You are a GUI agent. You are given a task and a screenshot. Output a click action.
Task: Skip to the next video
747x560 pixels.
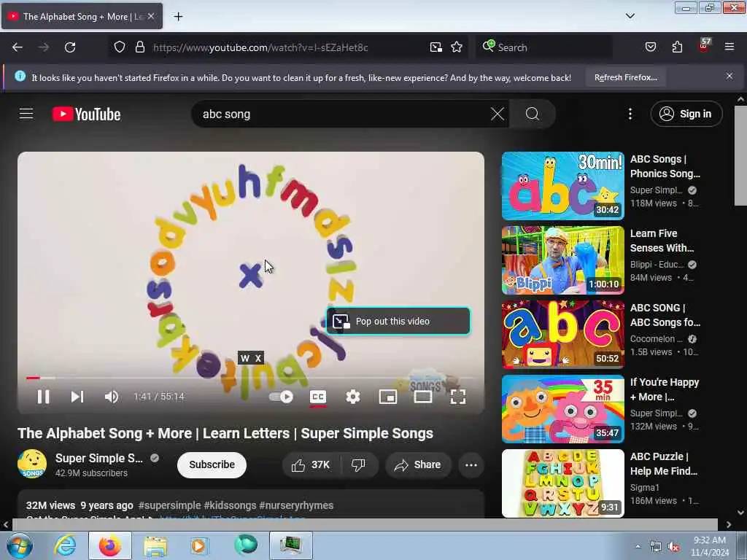pyautogui.click(x=77, y=397)
